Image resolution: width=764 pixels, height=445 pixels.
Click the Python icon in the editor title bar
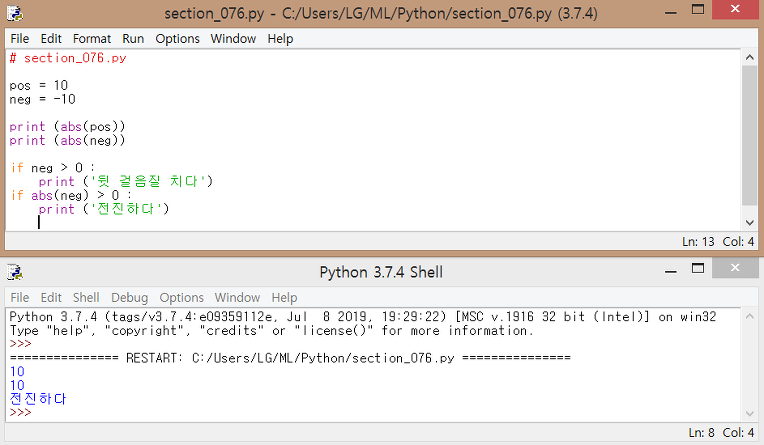(x=15, y=13)
